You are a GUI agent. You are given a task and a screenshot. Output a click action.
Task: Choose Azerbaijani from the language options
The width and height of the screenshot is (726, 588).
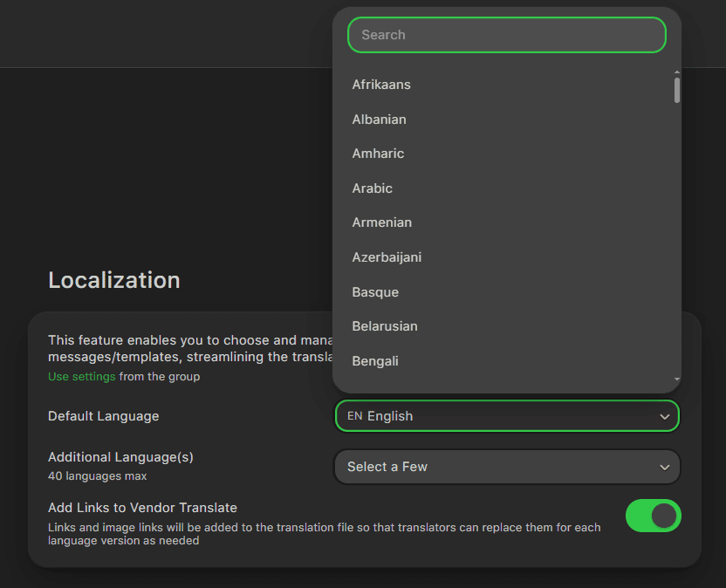[x=387, y=256]
